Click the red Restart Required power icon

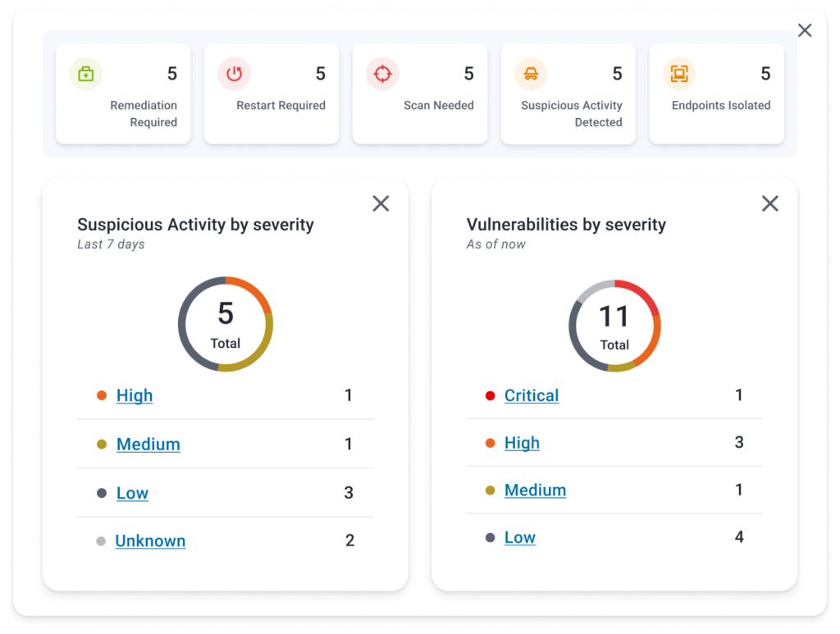pyautogui.click(x=235, y=74)
